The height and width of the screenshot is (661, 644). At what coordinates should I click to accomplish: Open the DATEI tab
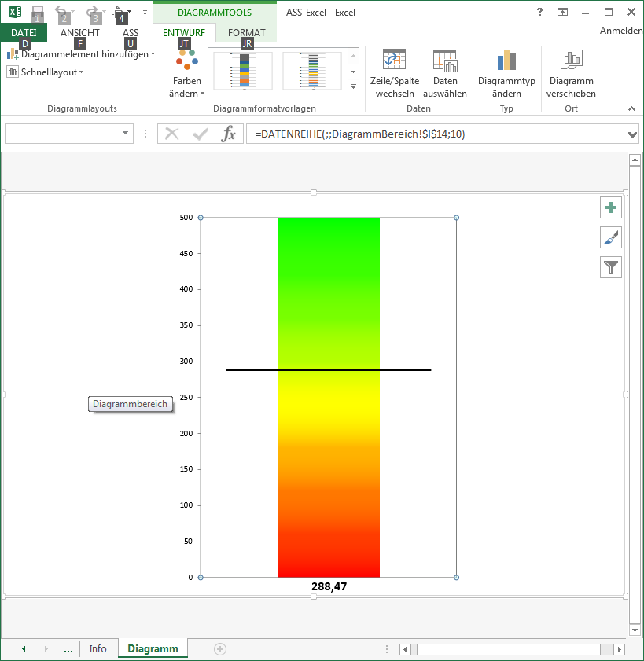point(24,33)
